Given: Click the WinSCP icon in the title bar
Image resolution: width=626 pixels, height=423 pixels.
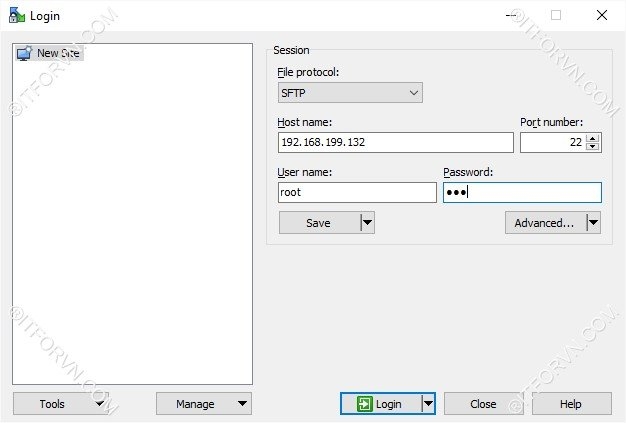Looking at the screenshot, I should click(17, 15).
